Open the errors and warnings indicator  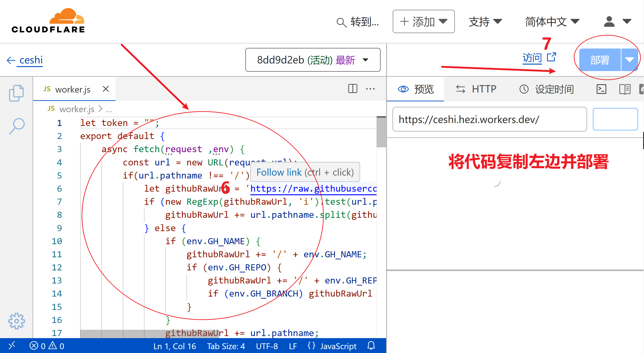[47, 346]
